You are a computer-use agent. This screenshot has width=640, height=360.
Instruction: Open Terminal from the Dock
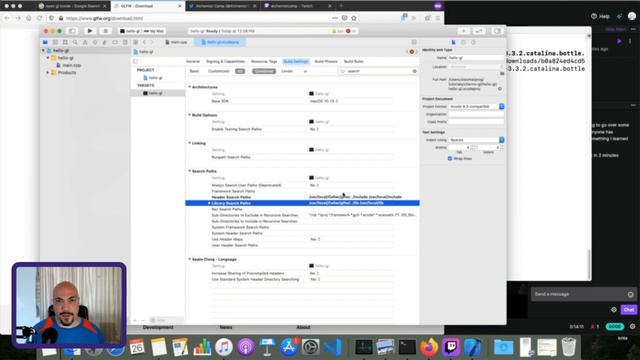pyautogui.click(x=407, y=347)
